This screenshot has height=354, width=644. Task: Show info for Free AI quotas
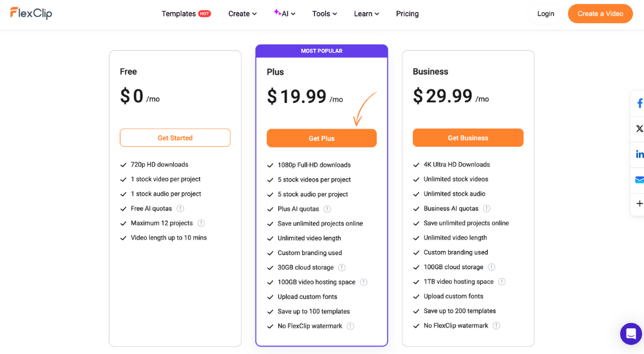[180, 209]
